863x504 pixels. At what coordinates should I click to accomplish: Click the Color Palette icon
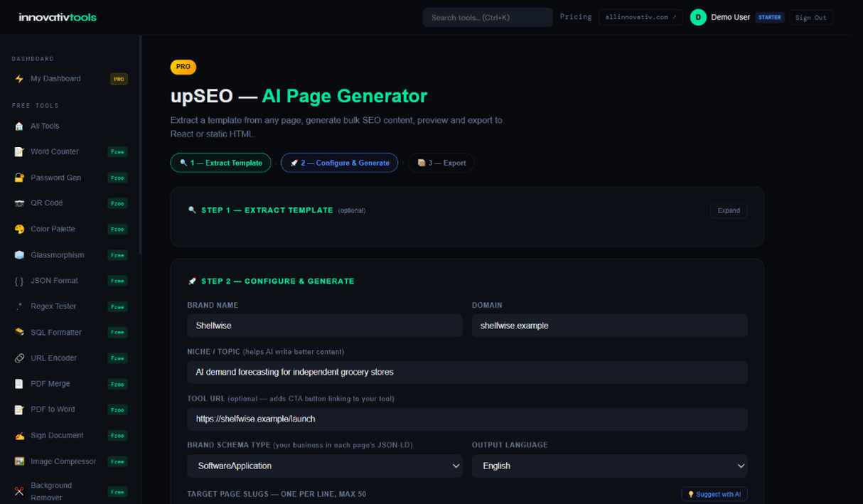coord(19,229)
